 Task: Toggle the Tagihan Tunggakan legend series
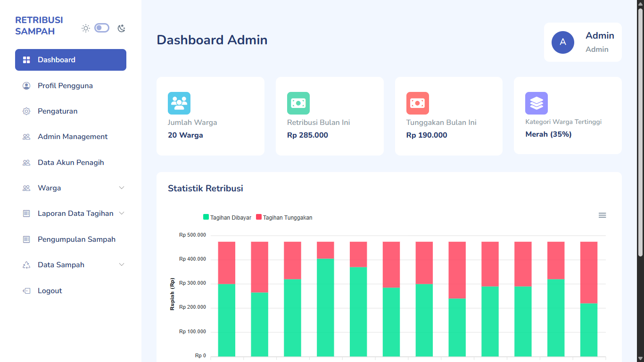(284, 217)
